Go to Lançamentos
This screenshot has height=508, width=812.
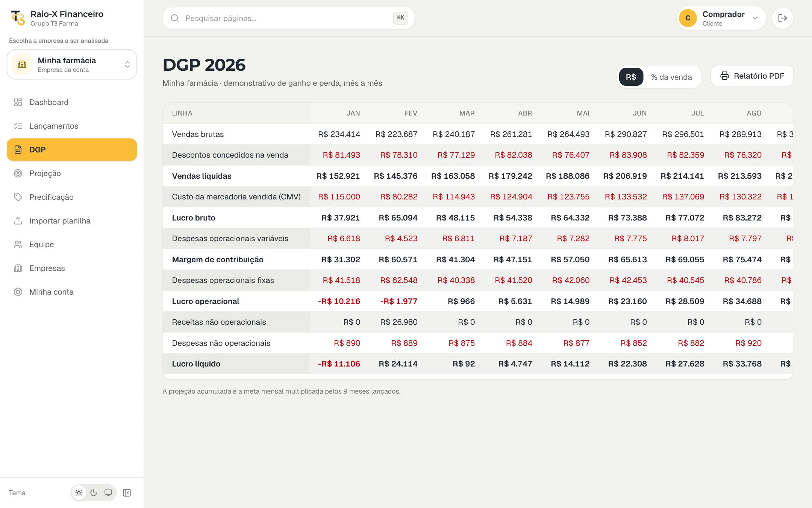[x=72, y=126]
